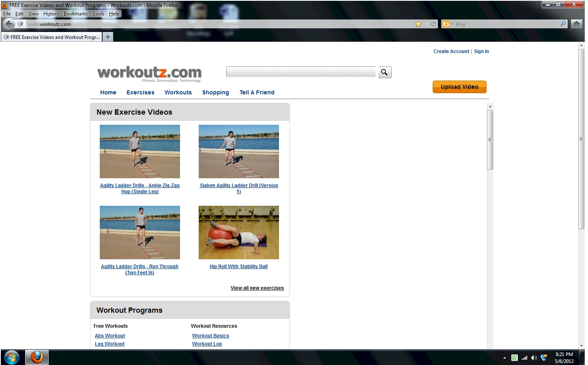Click browser window scrollbar up arrow
The width and height of the screenshot is (588, 365).
click(582, 45)
